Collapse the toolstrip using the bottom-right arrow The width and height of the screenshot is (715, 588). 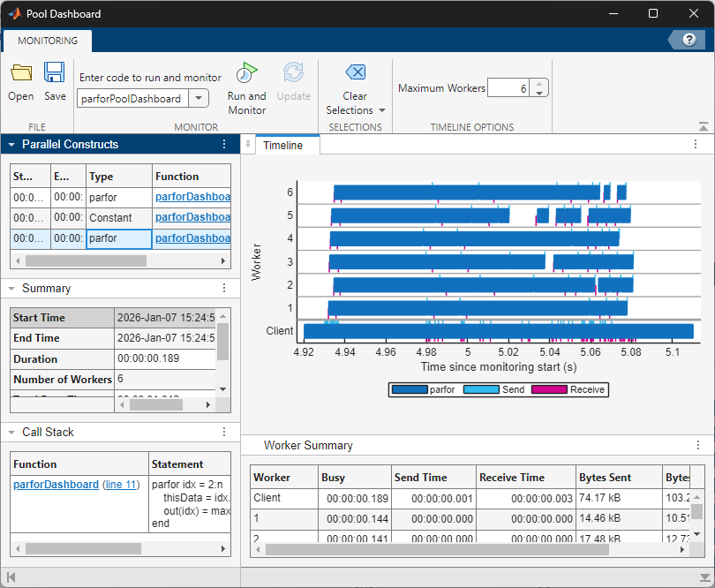pos(704,126)
